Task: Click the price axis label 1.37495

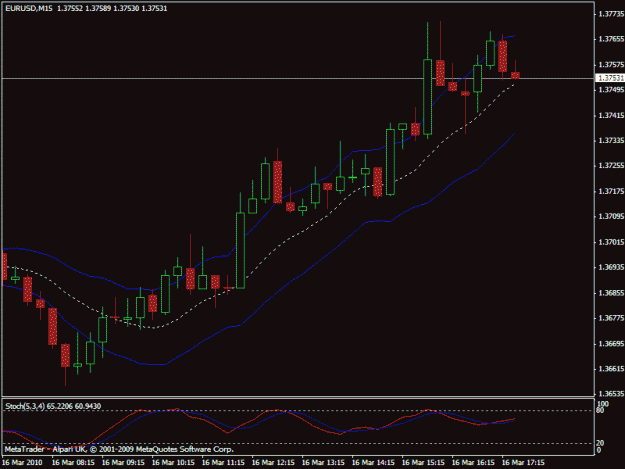Action: [611, 90]
